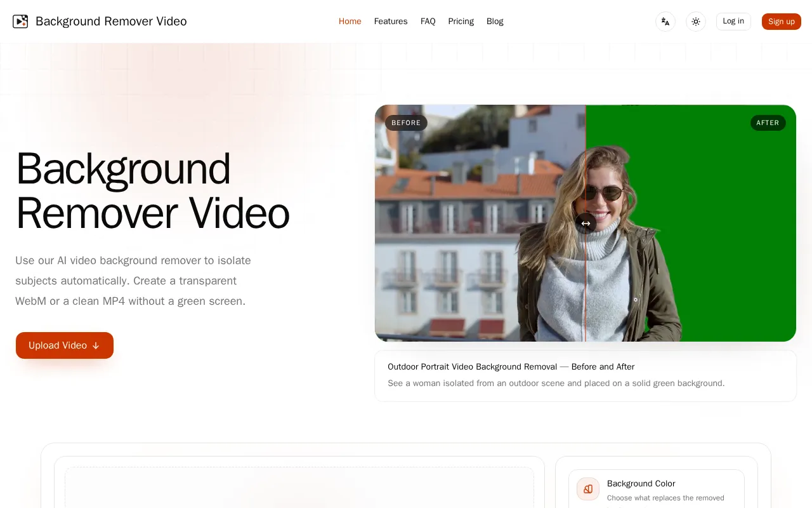
Task: Click the 'See a woman isolated' description text
Action: tap(556, 384)
